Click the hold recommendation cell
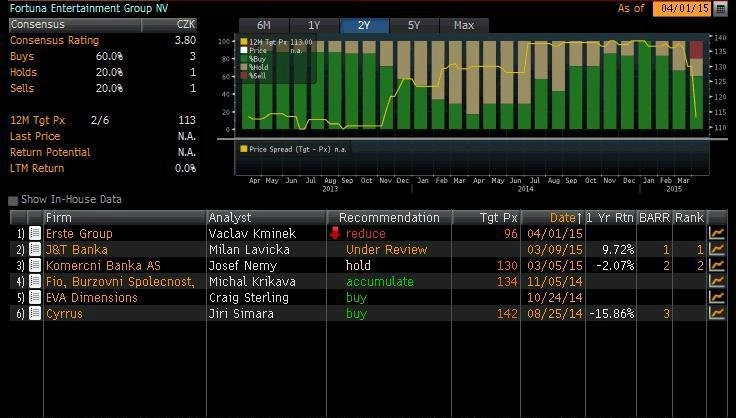This screenshot has height=418, width=736. (358, 265)
